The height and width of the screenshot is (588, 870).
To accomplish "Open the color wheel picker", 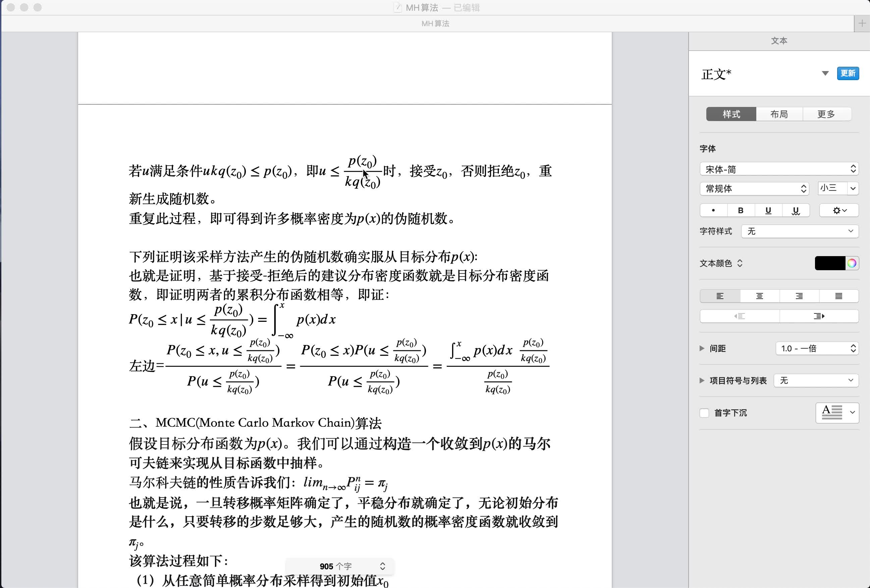I will (x=852, y=263).
